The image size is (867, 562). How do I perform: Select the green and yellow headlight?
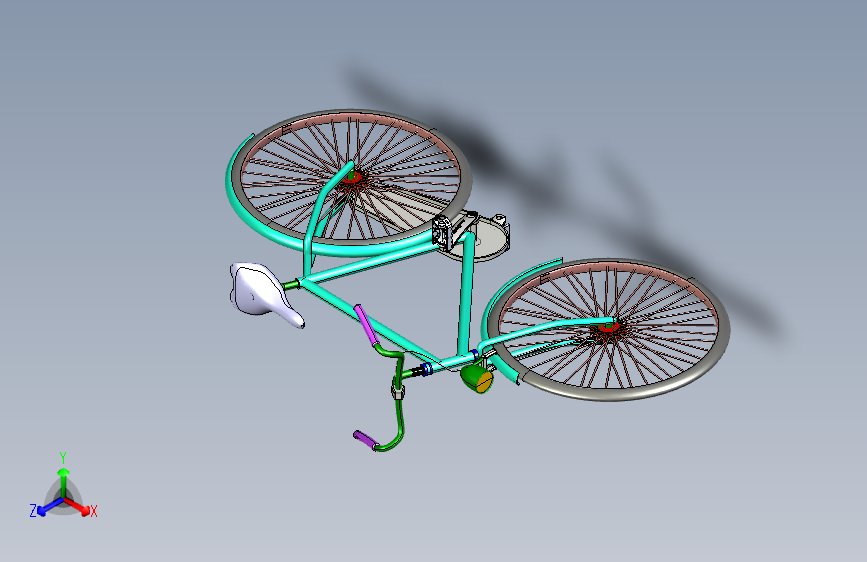click(x=477, y=379)
